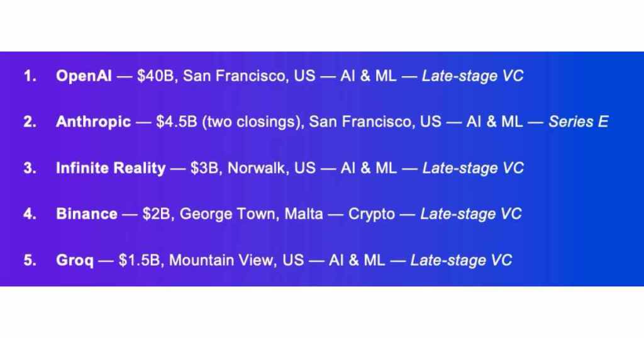
Task: Click the OpenAI company name
Action: click(83, 76)
